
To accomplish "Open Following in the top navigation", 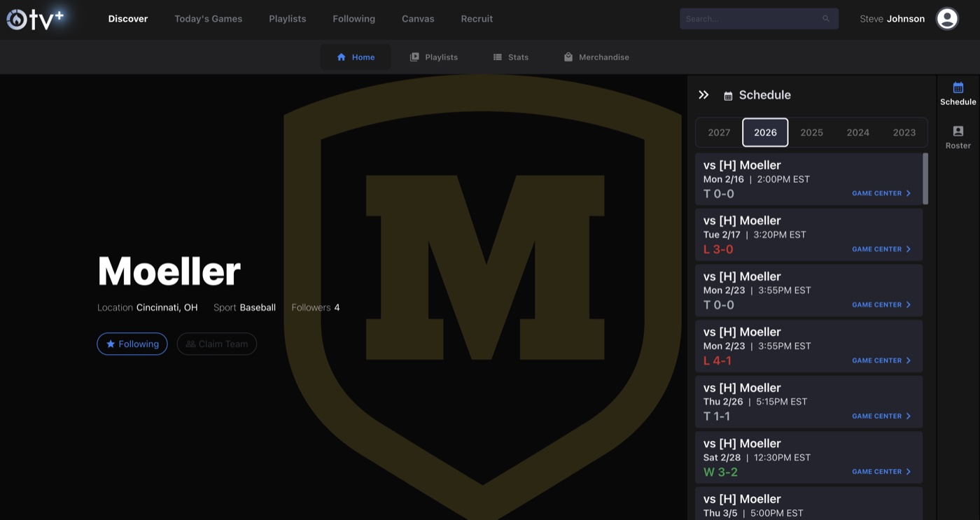I will (354, 19).
